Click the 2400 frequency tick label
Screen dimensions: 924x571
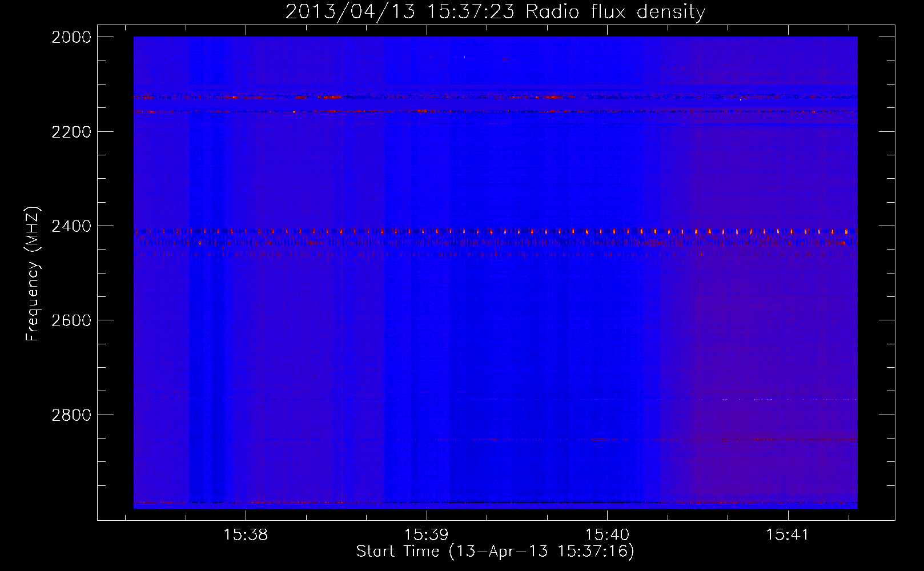click(x=71, y=226)
